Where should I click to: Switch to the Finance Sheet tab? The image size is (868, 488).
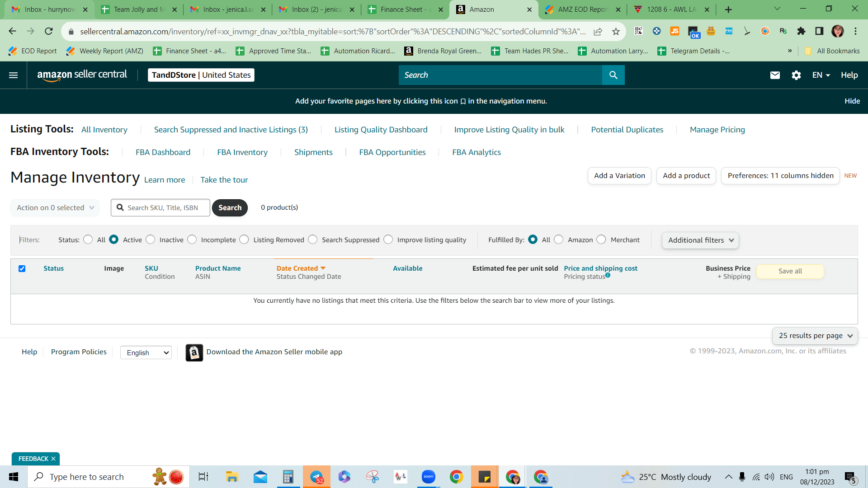[x=406, y=9]
